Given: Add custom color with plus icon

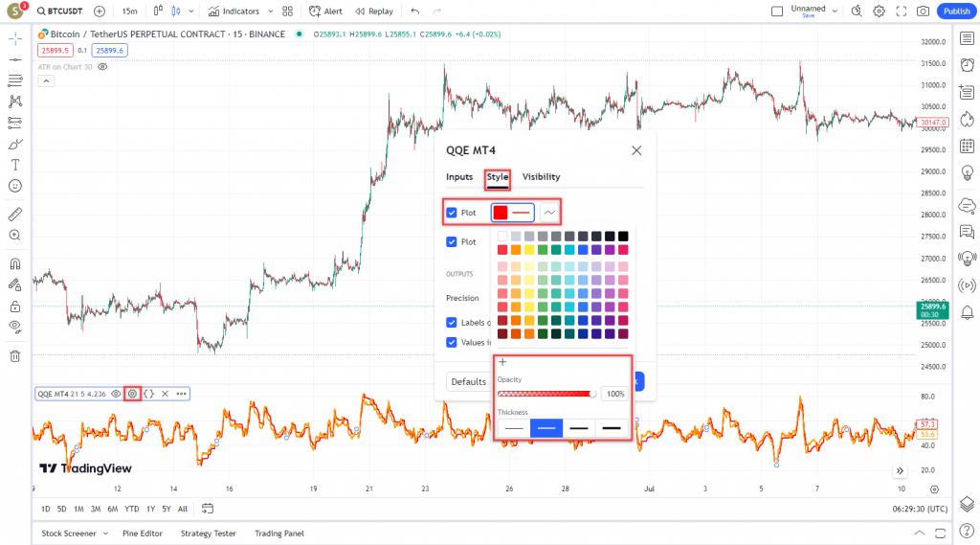Looking at the screenshot, I should (502, 362).
